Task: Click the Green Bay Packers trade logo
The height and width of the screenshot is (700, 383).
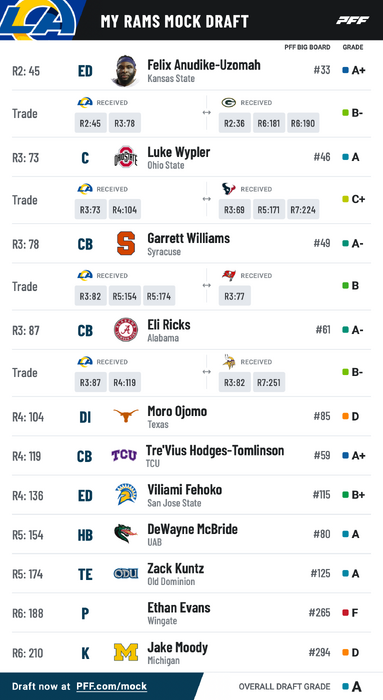Action: [x=229, y=103]
